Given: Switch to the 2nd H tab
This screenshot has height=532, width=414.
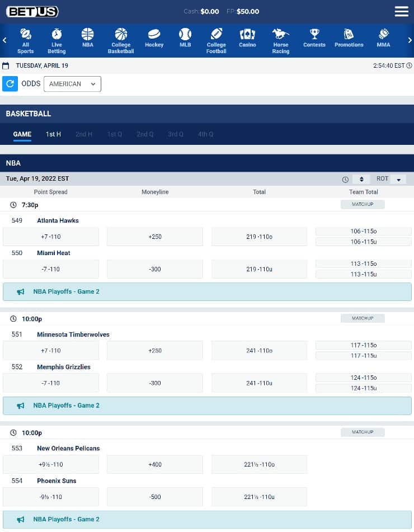Looking at the screenshot, I should click(x=84, y=134).
